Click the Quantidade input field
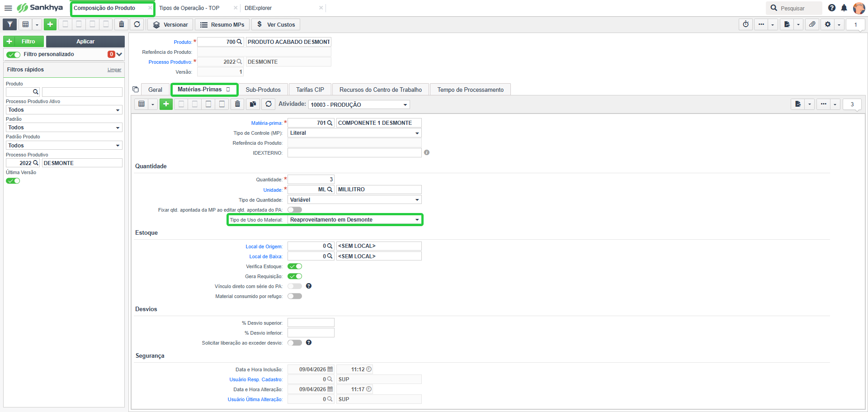The image size is (868, 412). click(311, 180)
